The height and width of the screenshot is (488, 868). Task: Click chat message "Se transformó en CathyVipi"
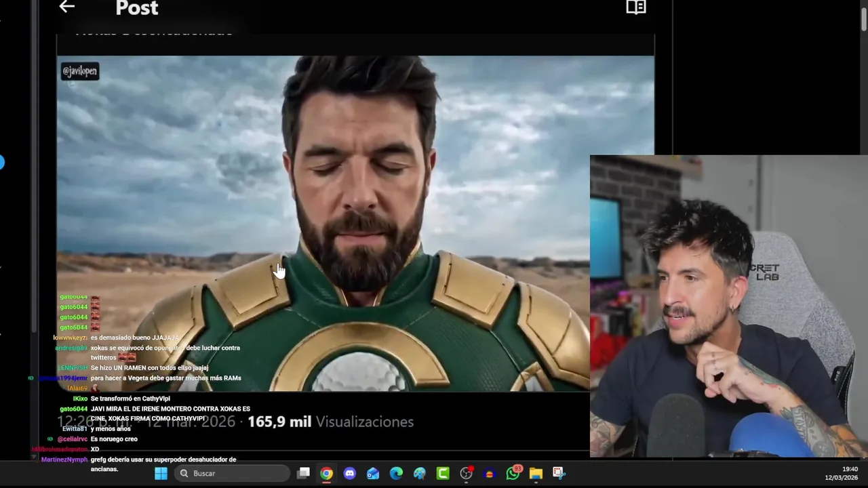pyautogui.click(x=130, y=399)
